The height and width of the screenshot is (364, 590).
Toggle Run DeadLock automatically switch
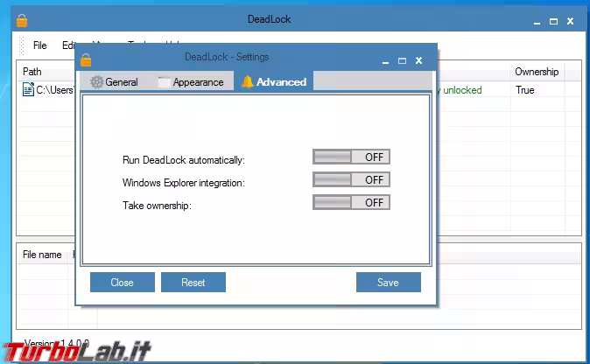coord(351,157)
